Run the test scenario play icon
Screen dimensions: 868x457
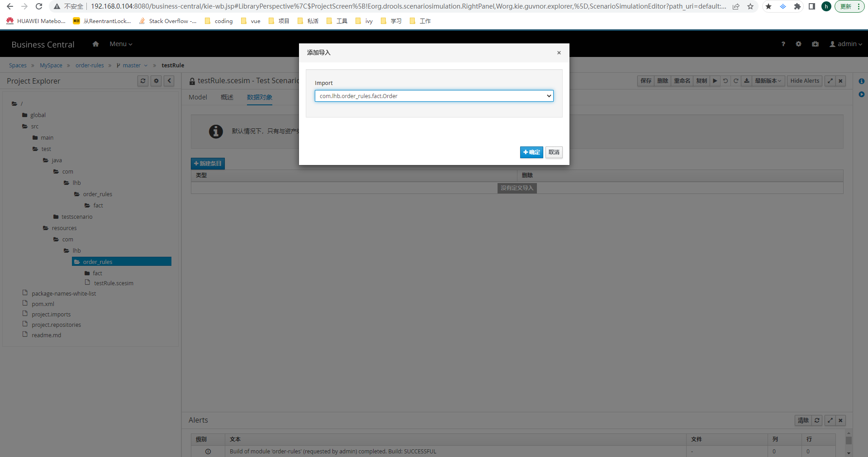(x=715, y=81)
